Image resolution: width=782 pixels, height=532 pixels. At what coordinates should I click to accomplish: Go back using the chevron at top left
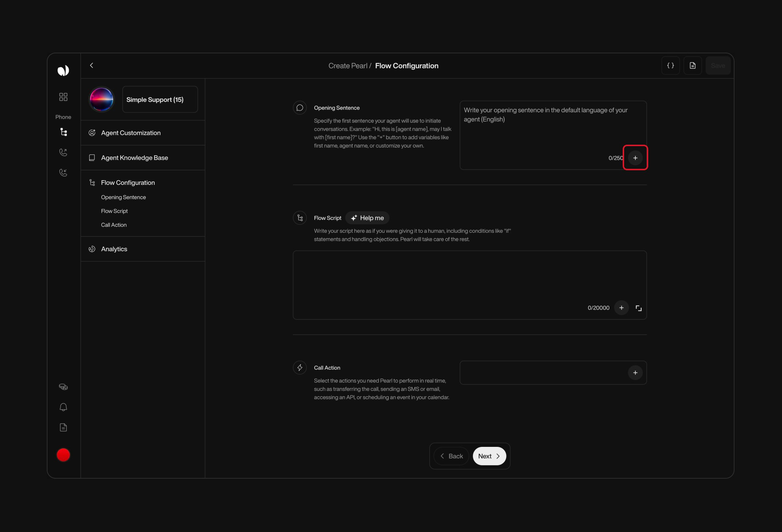pos(91,65)
